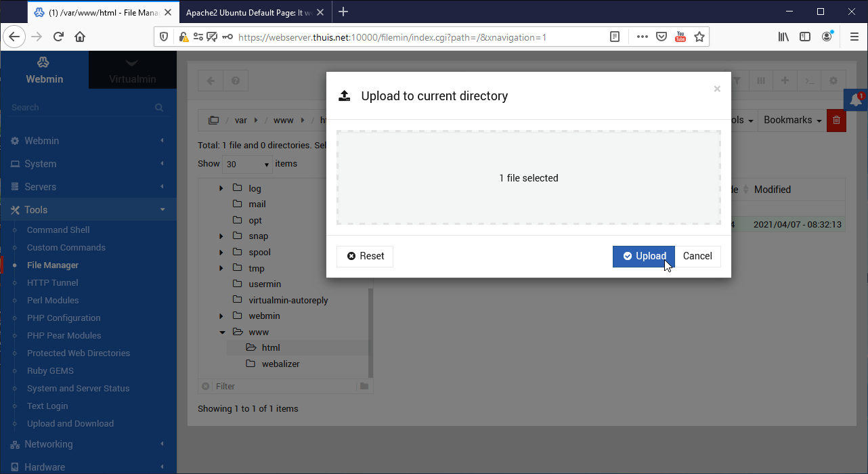Close the upload dialog with the X icon
The height and width of the screenshot is (474, 868).
point(717,89)
